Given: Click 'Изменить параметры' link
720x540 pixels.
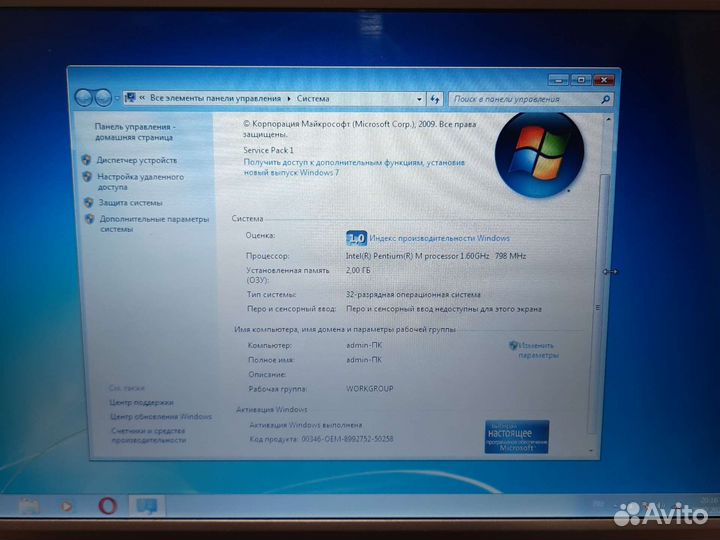Looking at the screenshot, I should (x=538, y=350).
